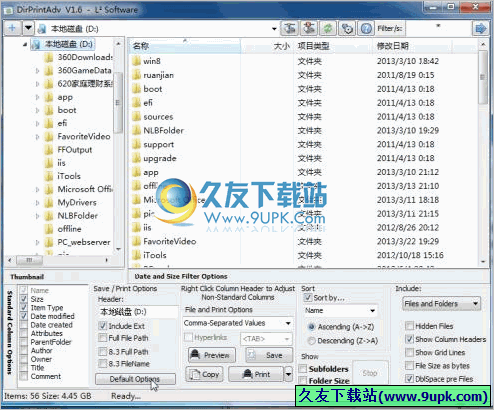Enable the Date created checkbox

coord(24,325)
